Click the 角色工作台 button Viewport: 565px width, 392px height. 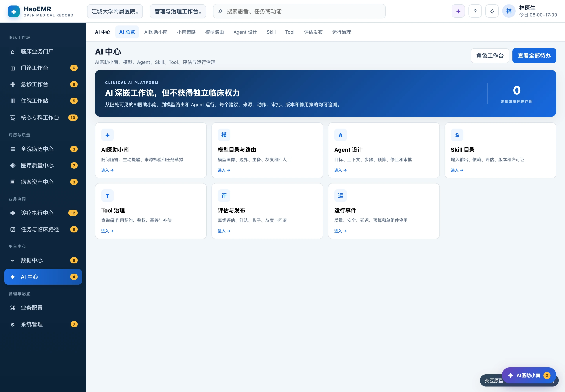pyautogui.click(x=490, y=56)
